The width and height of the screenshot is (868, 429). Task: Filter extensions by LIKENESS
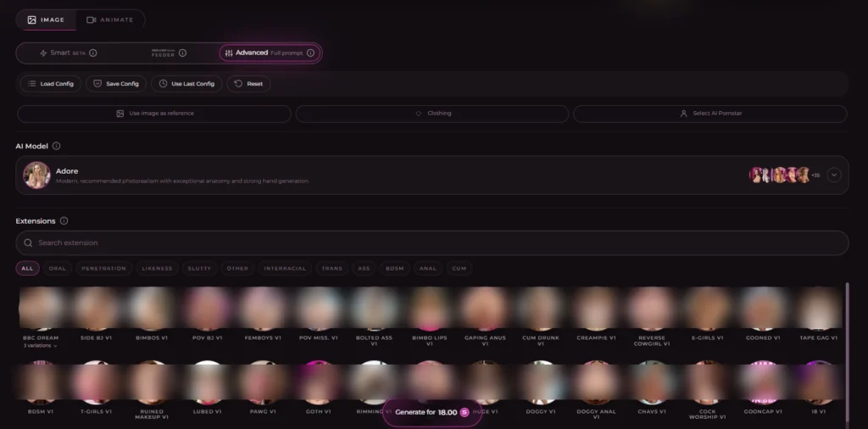click(157, 269)
